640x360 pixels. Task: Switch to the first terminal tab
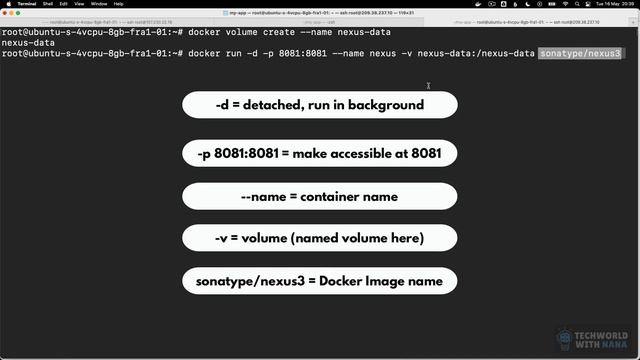click(x=107, y=22)
